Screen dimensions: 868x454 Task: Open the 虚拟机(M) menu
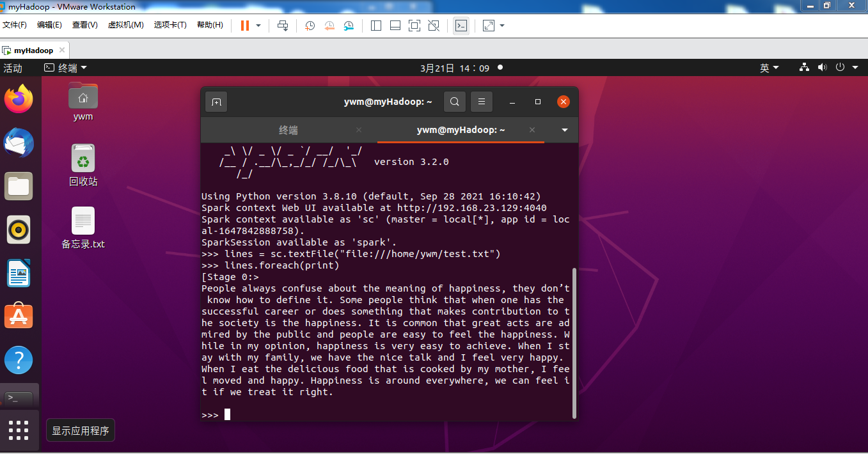[x=125, y=25]
